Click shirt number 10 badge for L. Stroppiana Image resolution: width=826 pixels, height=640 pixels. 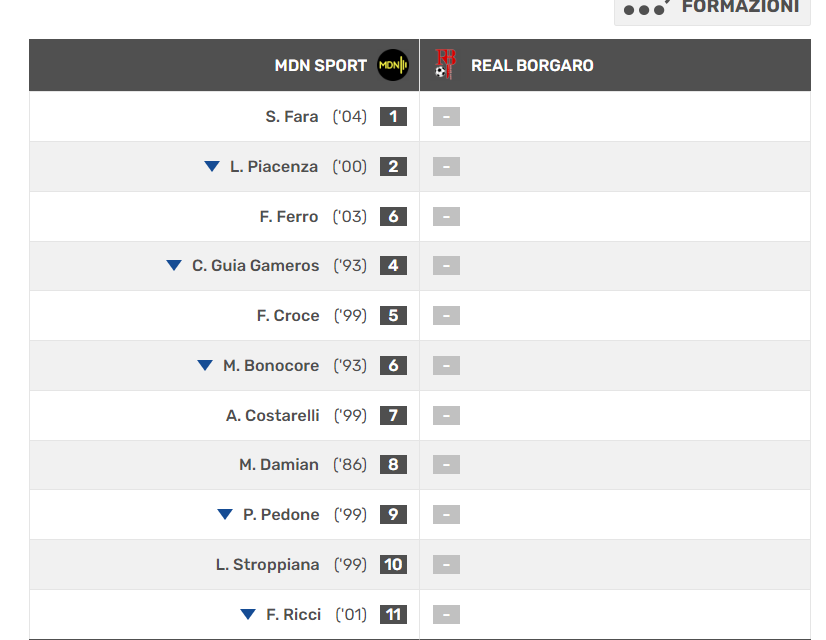pyautogui.click(x=393, y=565)
